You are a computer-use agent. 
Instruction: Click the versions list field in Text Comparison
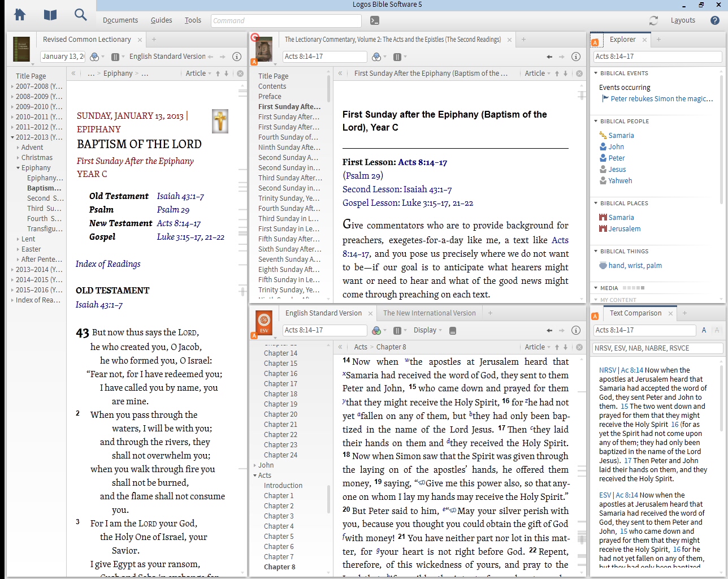tap(657, 348)
